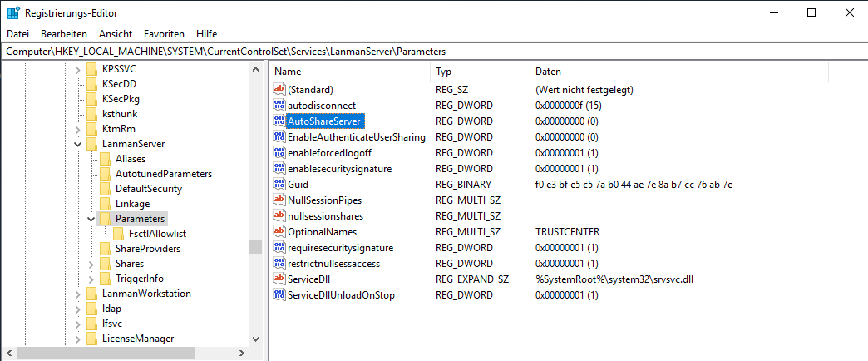Click the DWORD icon next to autodisconnect
Screen dimensions: 868x361
(279, 106)
